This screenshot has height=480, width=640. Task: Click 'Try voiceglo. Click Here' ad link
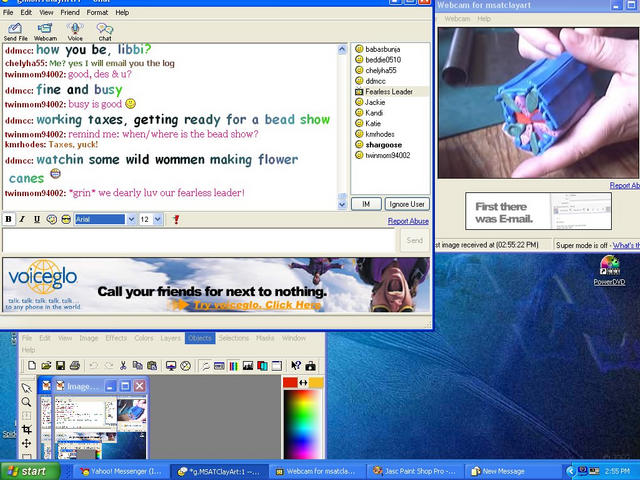[257, 305]
